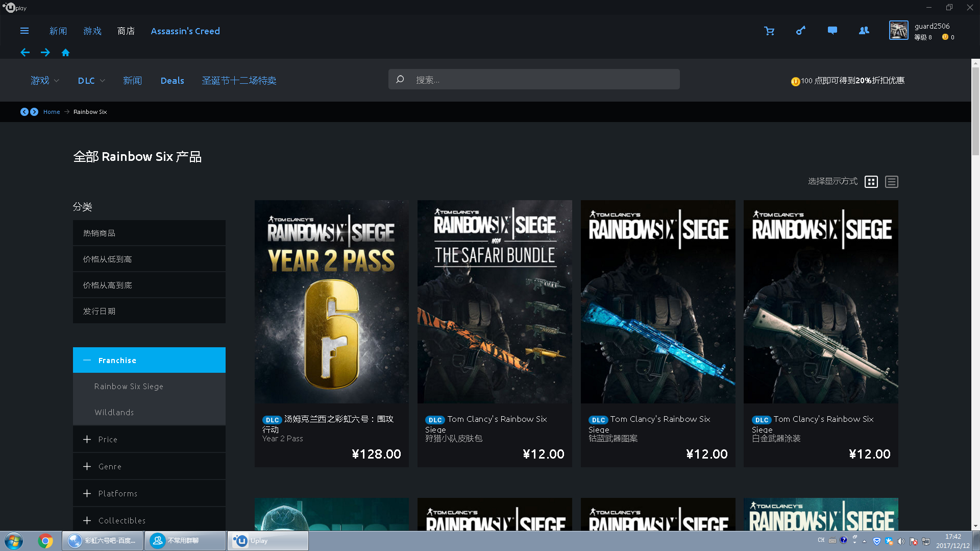Click the home icon
Viewport: 980px width, 551px height.
click(x=65, y=52)
